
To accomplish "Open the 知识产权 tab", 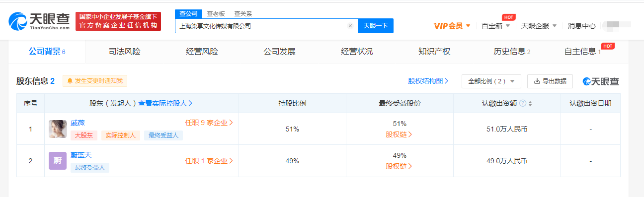I will [x=434, y=52].
